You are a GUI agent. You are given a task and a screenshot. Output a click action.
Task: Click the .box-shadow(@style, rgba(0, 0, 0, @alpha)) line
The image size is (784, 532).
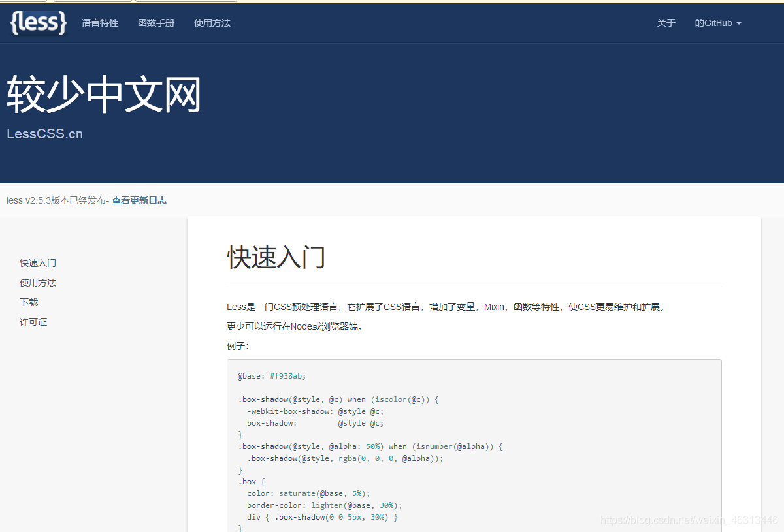tap(345, 458)
